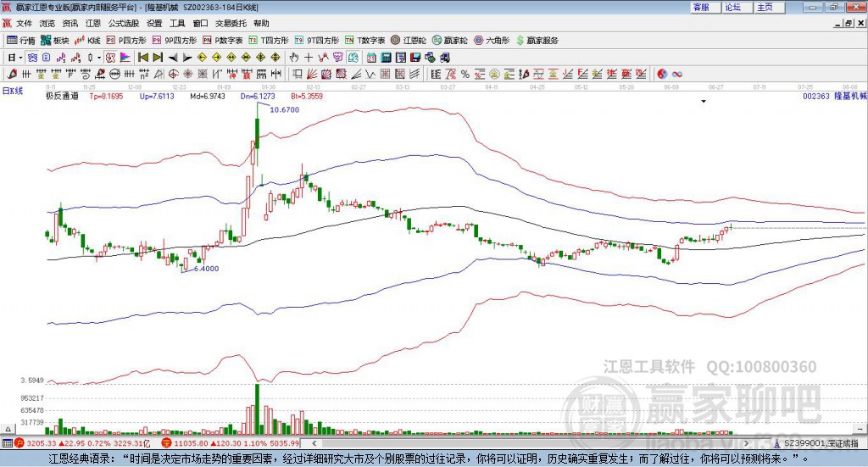Click the 论坛 forum button

(738, 7)
